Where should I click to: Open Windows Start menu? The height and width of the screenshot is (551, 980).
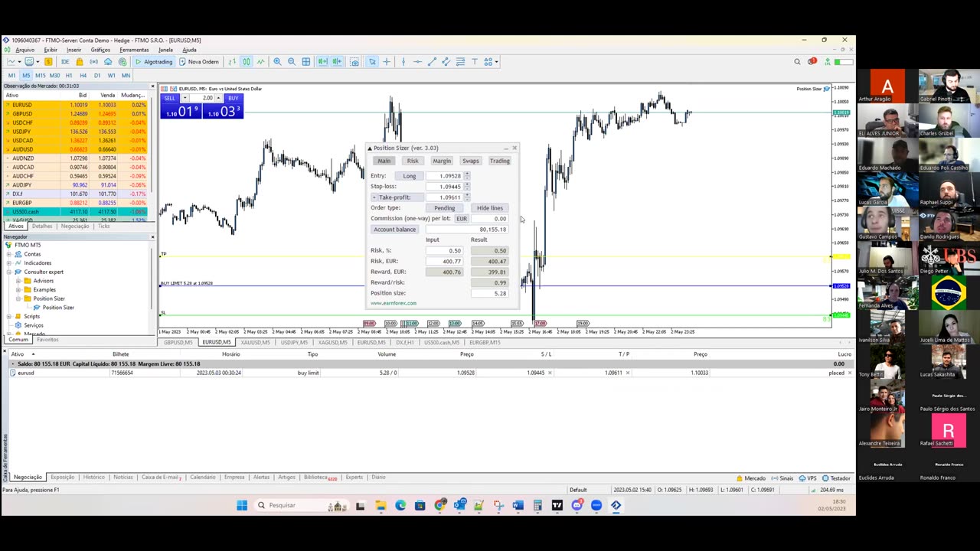click(x=242, y=505)
